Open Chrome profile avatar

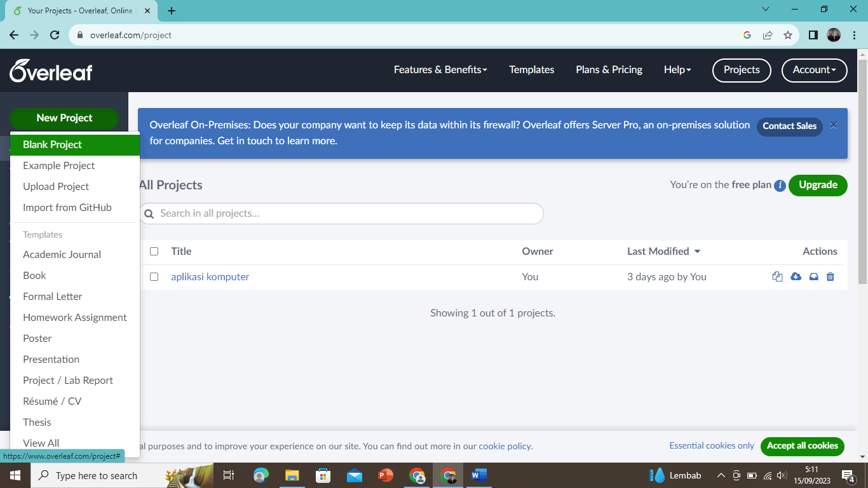[x=834, y=35]
